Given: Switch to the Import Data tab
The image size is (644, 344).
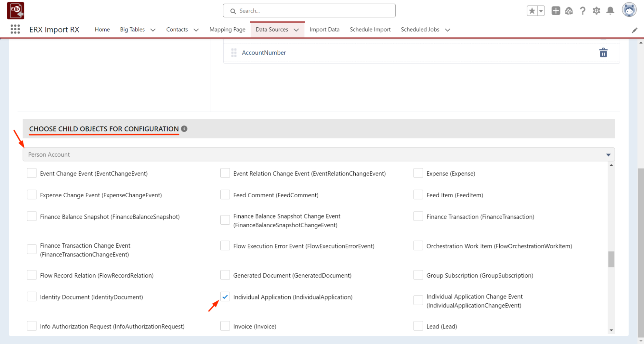Looking at the screenshot, I should click(x=324, y=29).
